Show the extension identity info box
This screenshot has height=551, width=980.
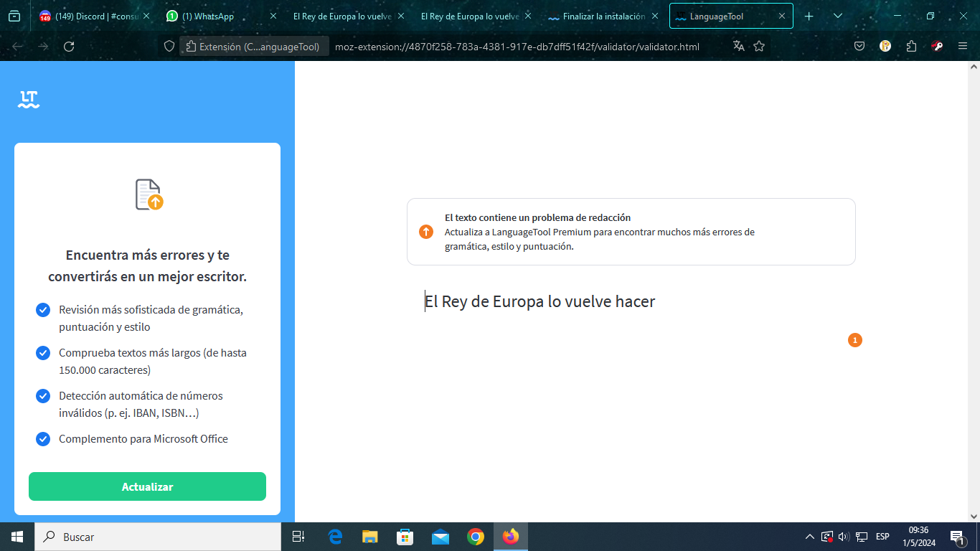(x=254, y=47)
